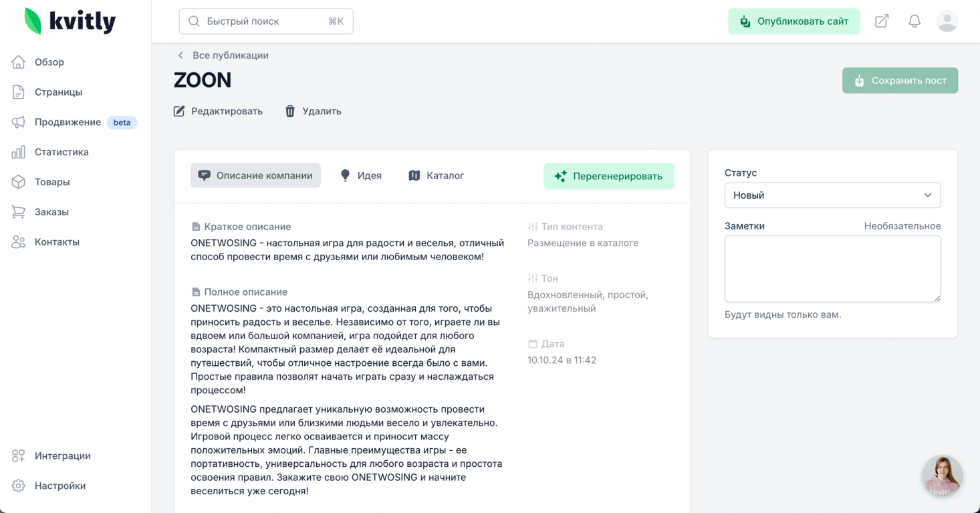Click the back chevron before Все публикации
Screen dimensions: 980x513
(x=180, y=56)
